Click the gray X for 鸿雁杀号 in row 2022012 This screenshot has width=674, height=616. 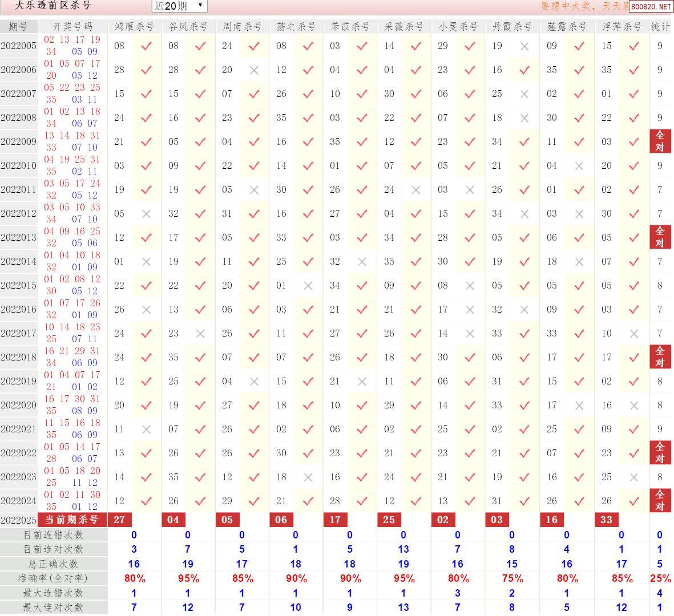coord(146,214)
